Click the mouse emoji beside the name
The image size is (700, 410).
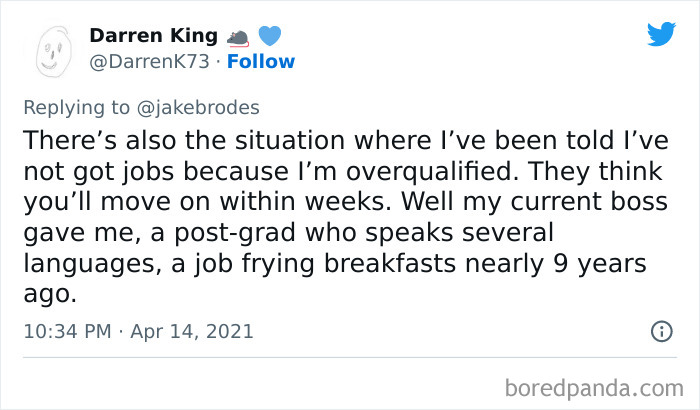click(x=238, y=37)
